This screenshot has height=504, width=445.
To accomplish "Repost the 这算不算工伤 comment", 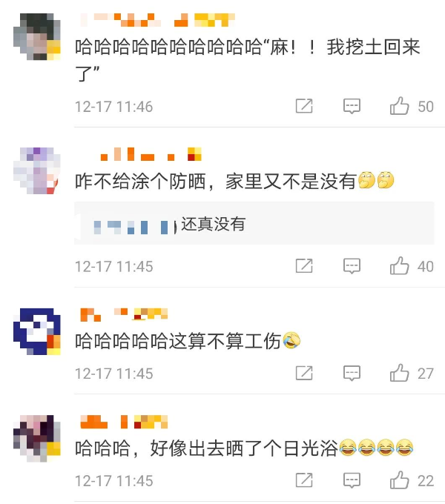I will tap(304, 373).
